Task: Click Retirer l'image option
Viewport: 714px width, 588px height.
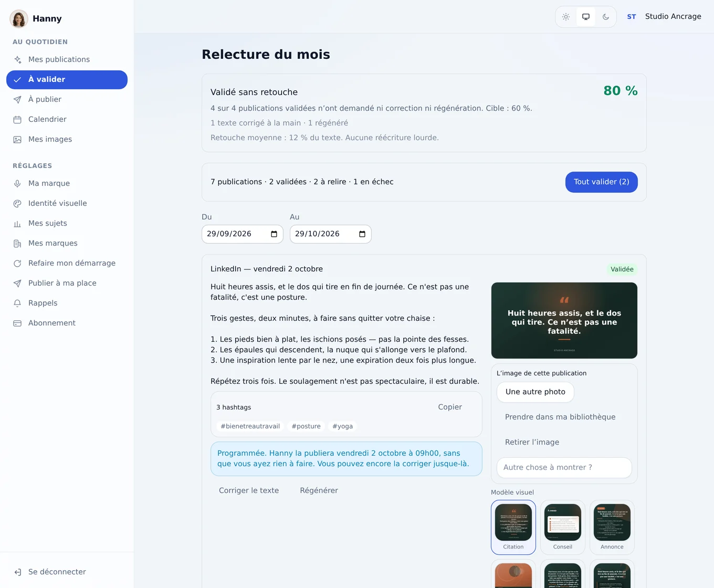Action: (x=532, y=442)
